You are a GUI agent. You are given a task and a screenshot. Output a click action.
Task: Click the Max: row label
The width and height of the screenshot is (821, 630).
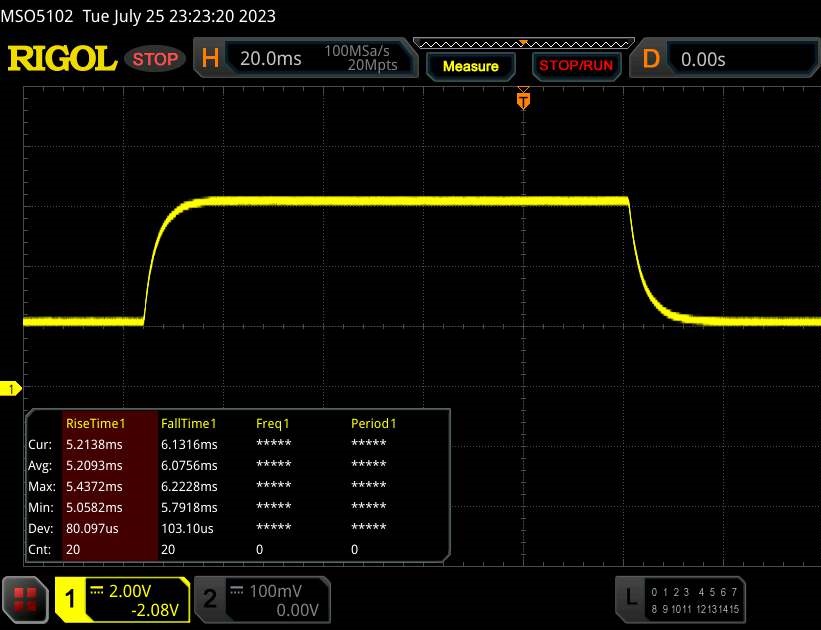tap(41, 487)
